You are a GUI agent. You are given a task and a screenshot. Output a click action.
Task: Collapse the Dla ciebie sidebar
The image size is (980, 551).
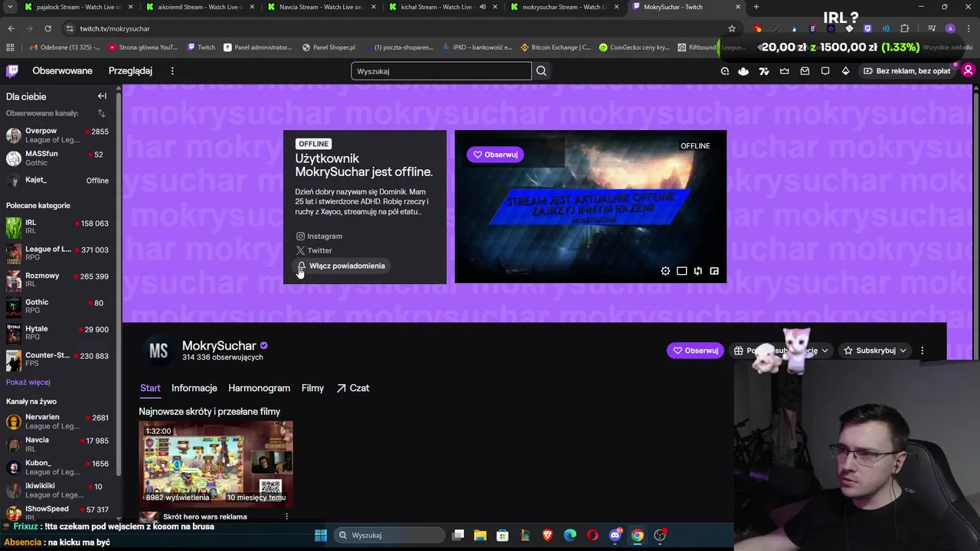pos(102,96)
